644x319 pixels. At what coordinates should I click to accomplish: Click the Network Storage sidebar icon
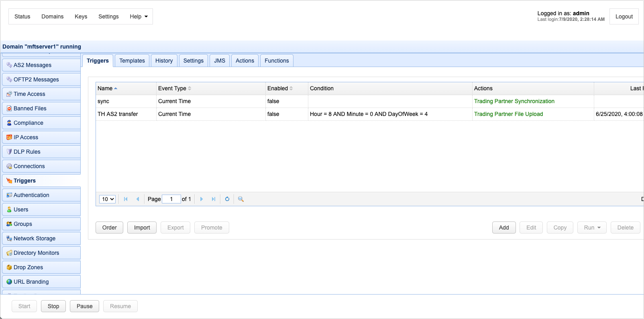pos(9,238)
